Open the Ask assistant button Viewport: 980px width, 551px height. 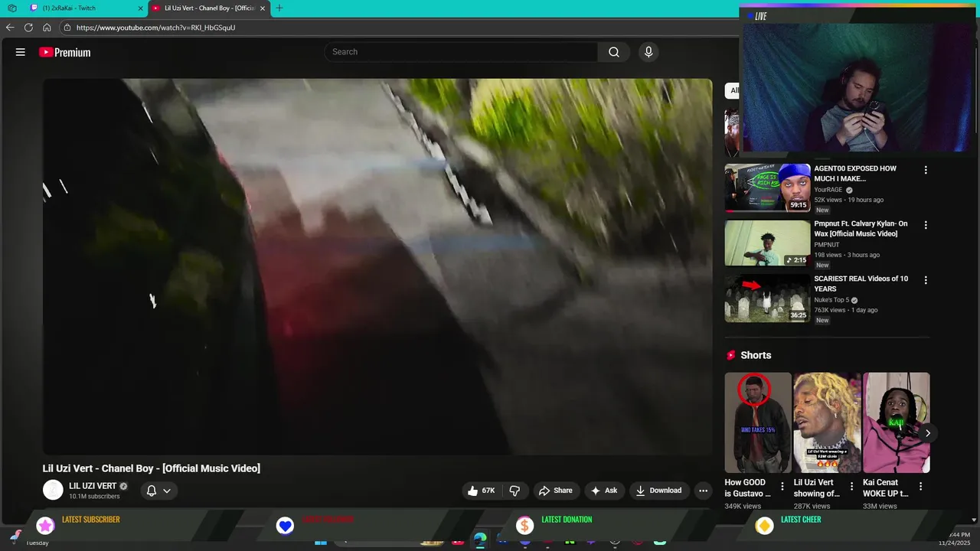[603, 491]
